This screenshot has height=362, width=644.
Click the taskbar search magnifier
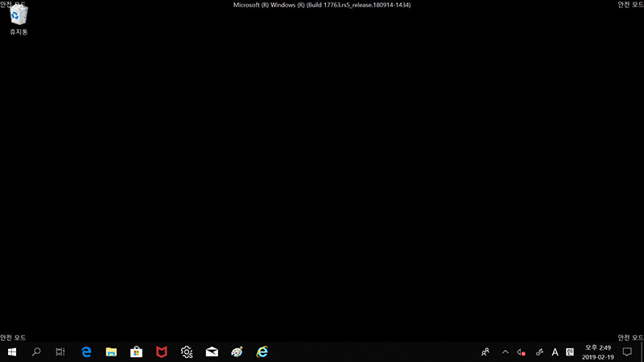[36, 352]
